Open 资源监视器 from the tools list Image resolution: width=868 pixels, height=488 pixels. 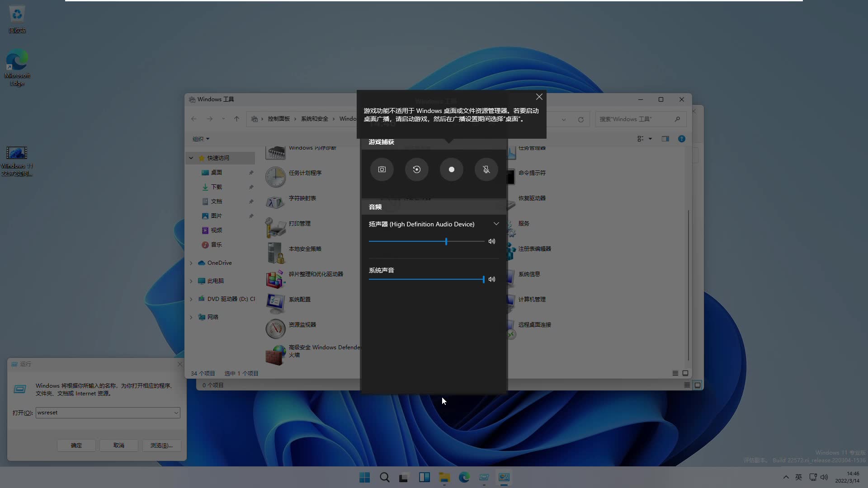(303, 324)
